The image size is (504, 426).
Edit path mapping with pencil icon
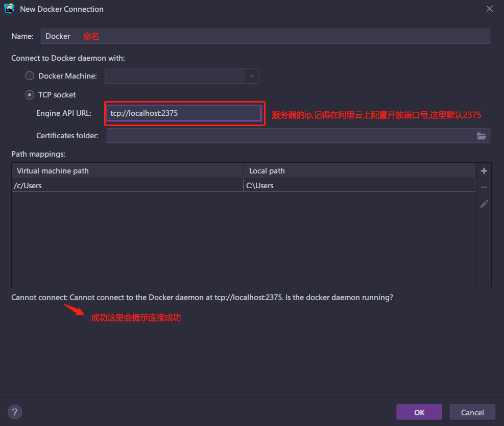tap(484, 204)
